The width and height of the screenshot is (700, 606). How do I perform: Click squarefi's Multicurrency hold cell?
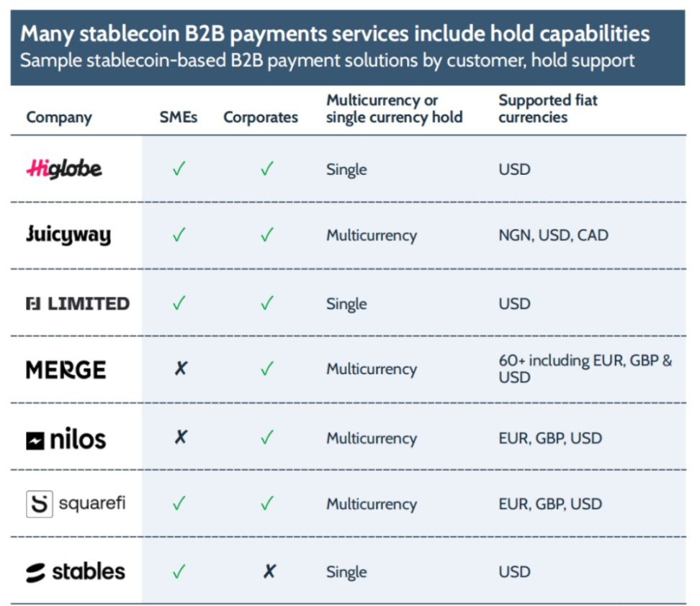pyautogui.click(x=371, y=504)
